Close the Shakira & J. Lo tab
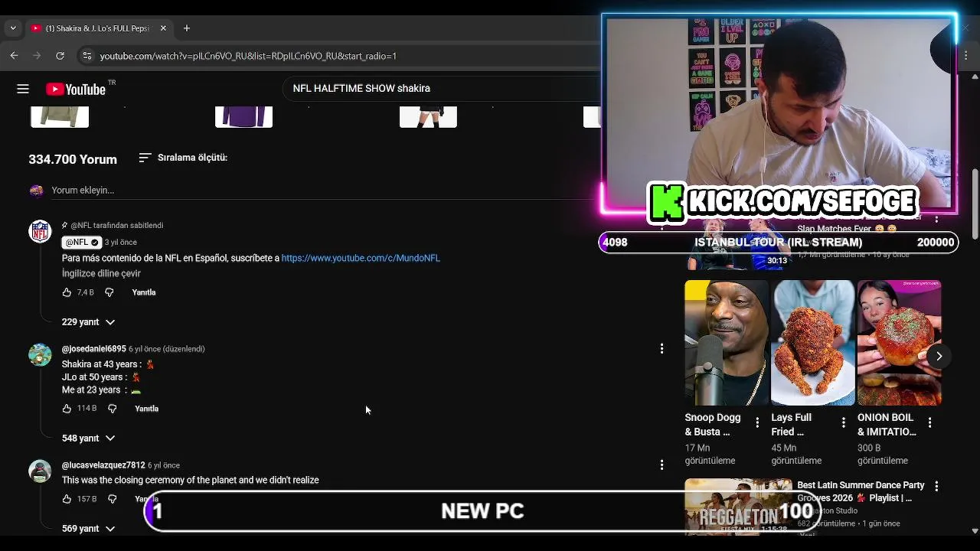Image resolution: width=980 pixels, height=551 pixels. [162, 28]
